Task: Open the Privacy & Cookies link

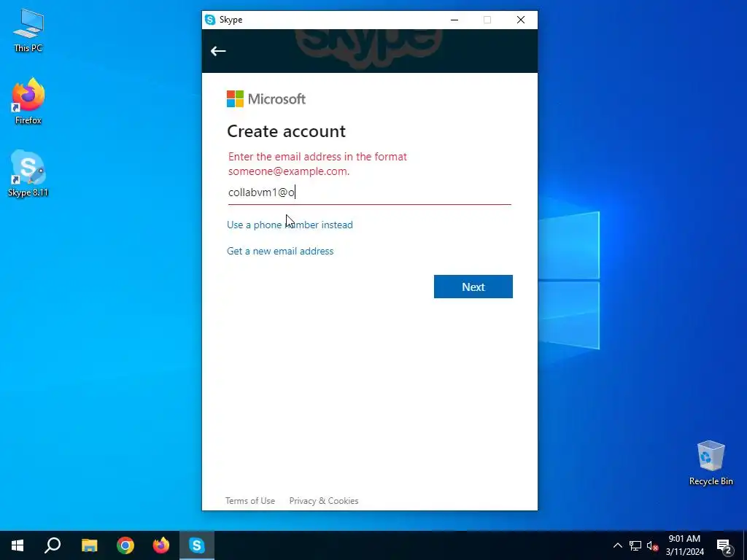Action: pyautogui.click(x=323, y=500)
